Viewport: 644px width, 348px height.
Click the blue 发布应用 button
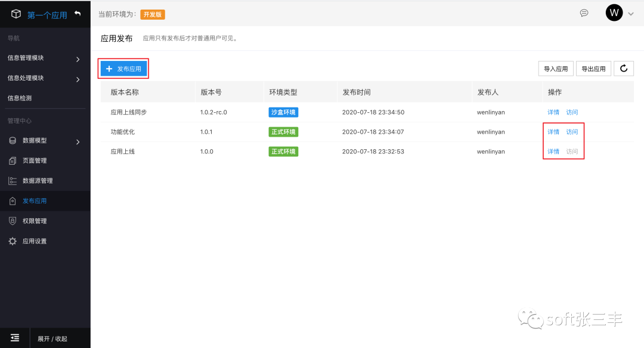(123, 69)
